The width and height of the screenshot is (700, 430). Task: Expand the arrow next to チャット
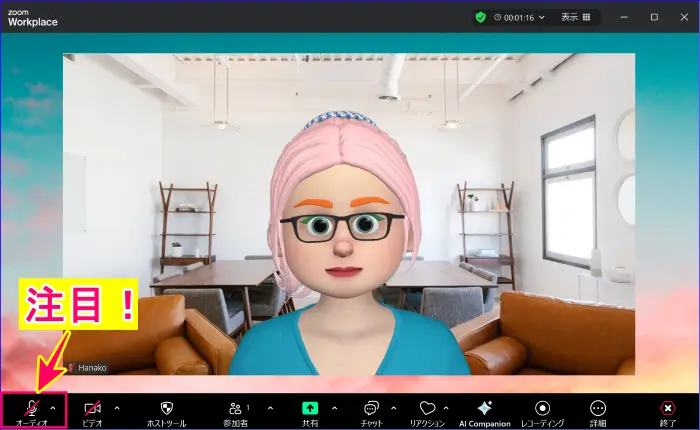coord(393,408)
